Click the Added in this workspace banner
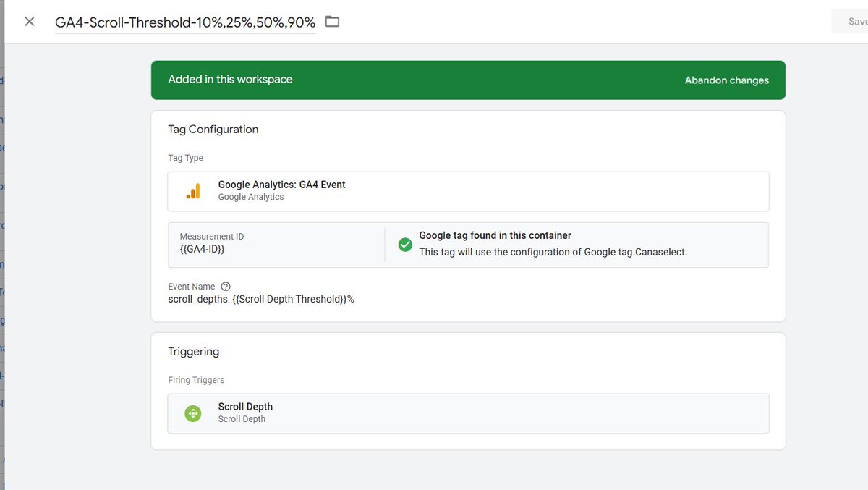 click(468, 80)
